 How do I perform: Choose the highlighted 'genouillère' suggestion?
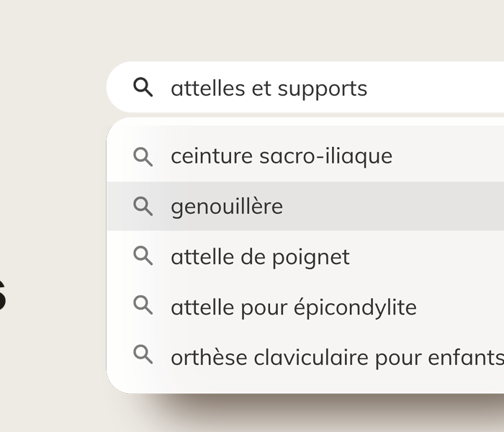tap(305, 206)
